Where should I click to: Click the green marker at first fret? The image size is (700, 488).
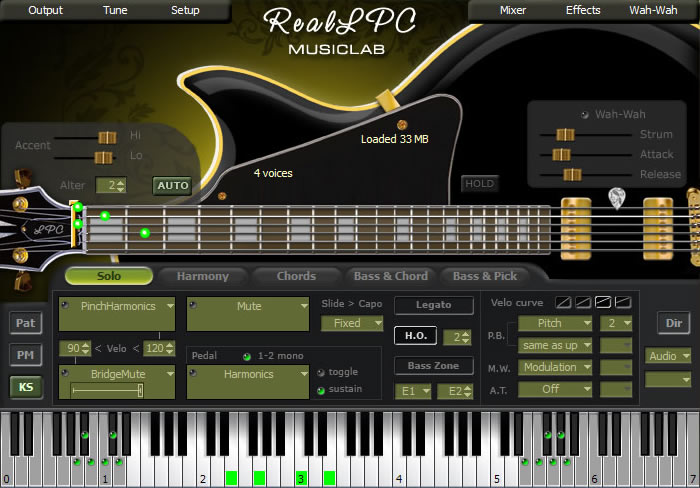(x=105, y=216)
